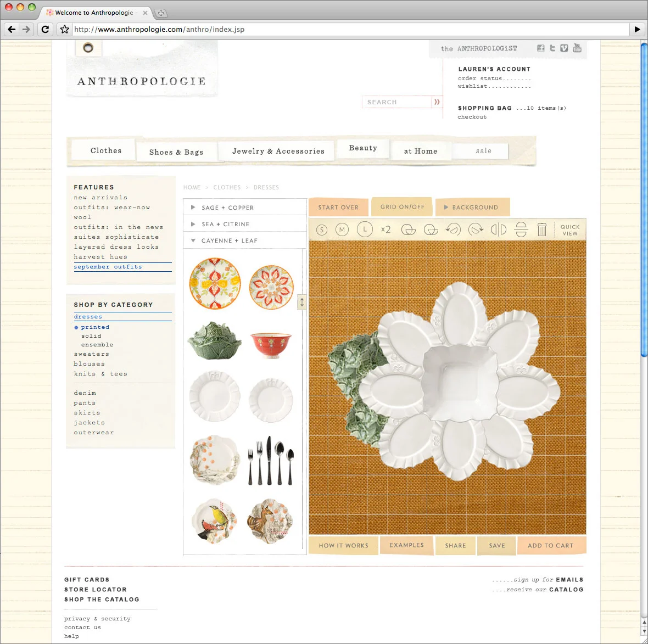Open the new arrivals link
This screenshot has height=644, width=648.
click(x=101, y=198)
